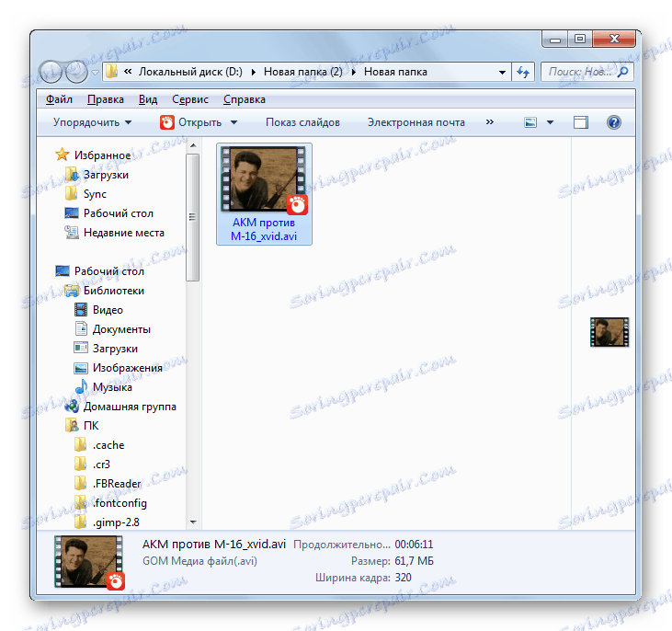Click Показ слайдов button
Image resolution: width=672 pixels, height=631 pixels.
[302, 122]
